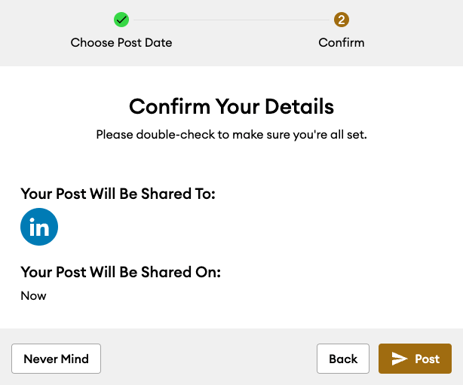Cancel with the Never Mind button
The width and height of the screenshot is (463, 385).
coord(56,359)
